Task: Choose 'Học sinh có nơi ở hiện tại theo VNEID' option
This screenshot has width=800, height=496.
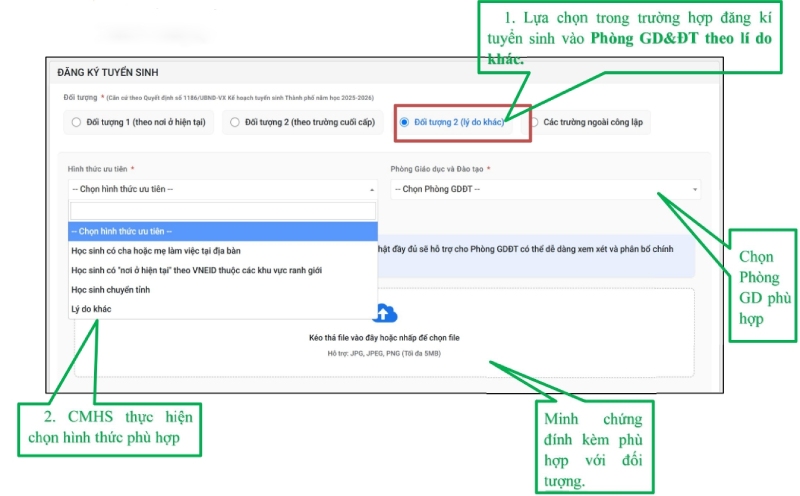Action: coord(223,270)
